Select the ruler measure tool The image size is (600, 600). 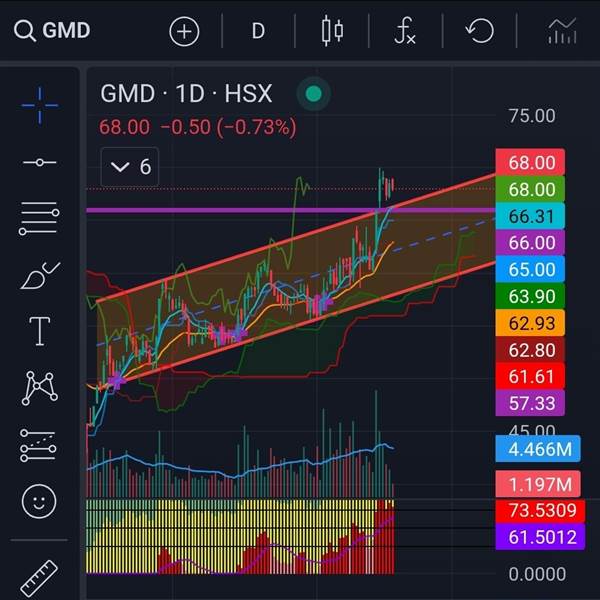click(39, 579)
